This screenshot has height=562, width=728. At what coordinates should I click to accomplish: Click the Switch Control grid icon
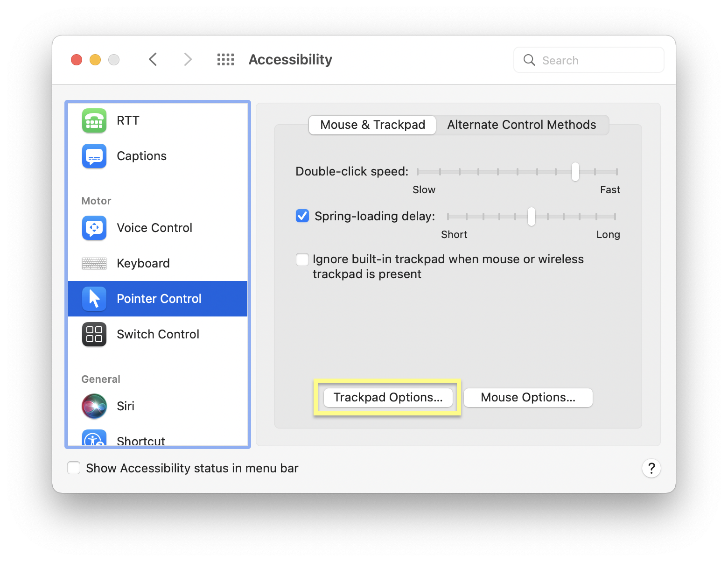tap(94, 334)
